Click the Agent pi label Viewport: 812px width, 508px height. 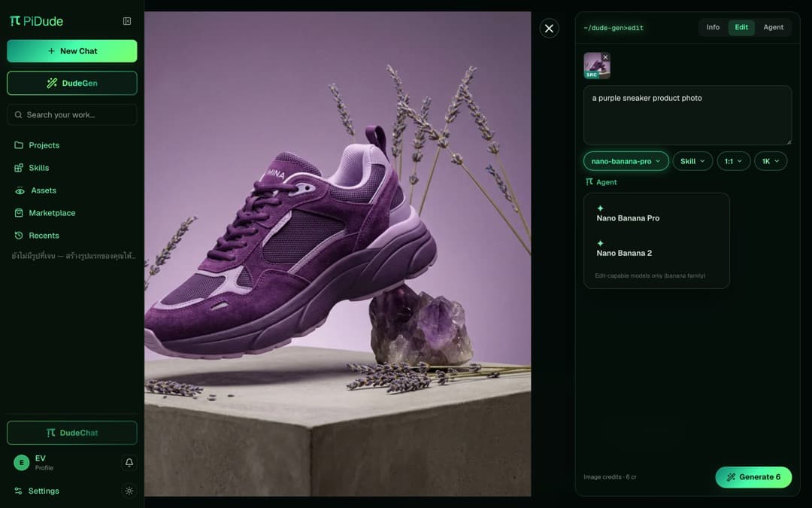(x=601, y=182)
